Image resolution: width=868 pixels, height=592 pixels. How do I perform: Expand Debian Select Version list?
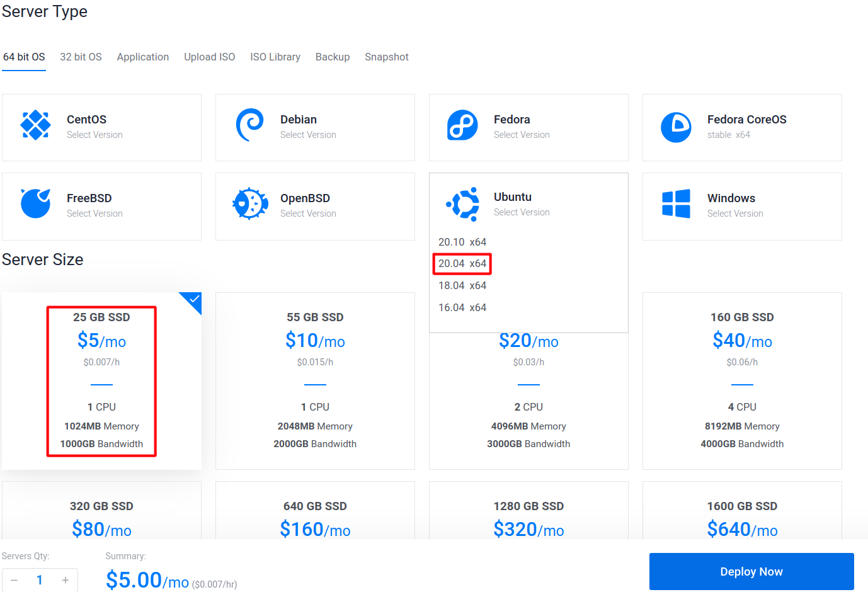(315, 127)
